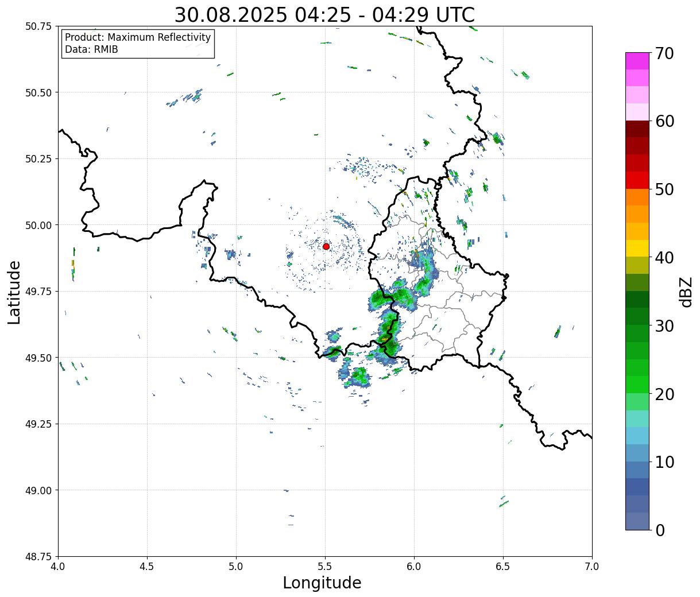Click the colorbar tick label 10
Image resolution: width=700 pixels, height=597 pixels.
coord(664,462)
